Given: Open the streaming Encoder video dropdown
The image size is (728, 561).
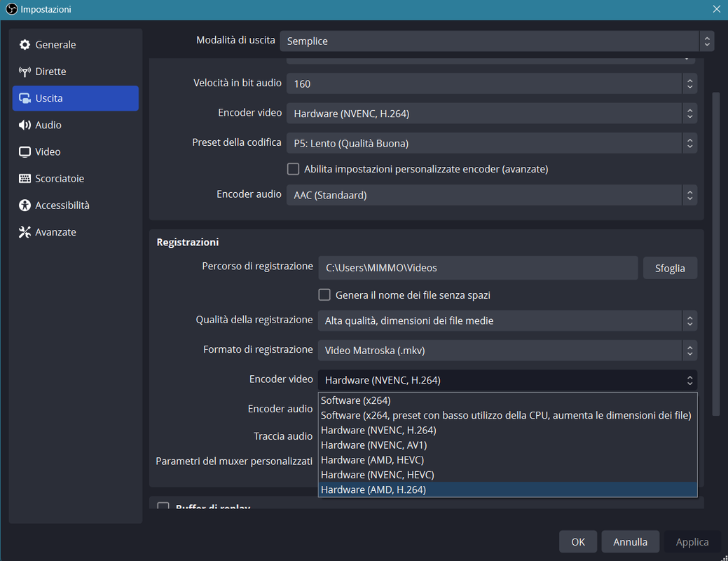Looking at the screenshot, I should (x=491, y=114).
